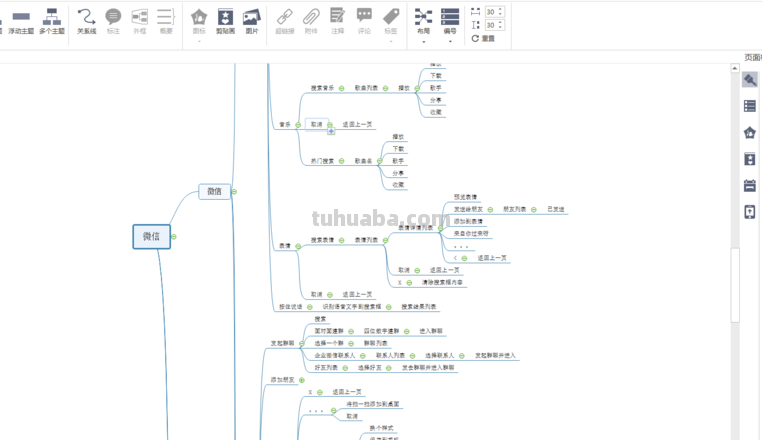Click the blue plus handle under 取消
The width and height of the screenshot is (762, 440).
tap(331, 131)
